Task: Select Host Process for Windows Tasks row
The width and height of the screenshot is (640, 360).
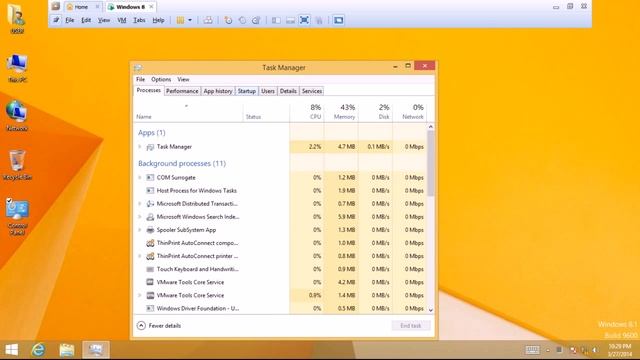Action: 280,191
